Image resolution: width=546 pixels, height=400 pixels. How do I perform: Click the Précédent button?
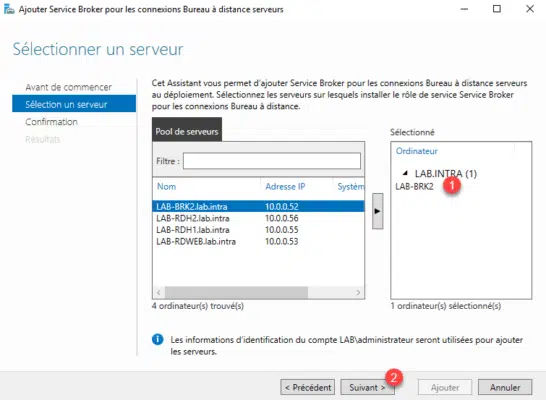[x=308, y=387]
